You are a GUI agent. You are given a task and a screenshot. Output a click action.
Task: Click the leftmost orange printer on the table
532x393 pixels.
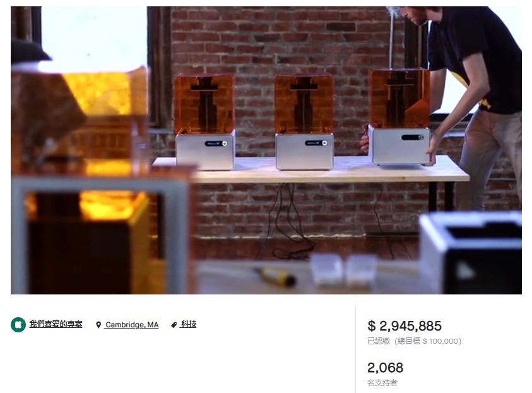[x=204, y=121]
